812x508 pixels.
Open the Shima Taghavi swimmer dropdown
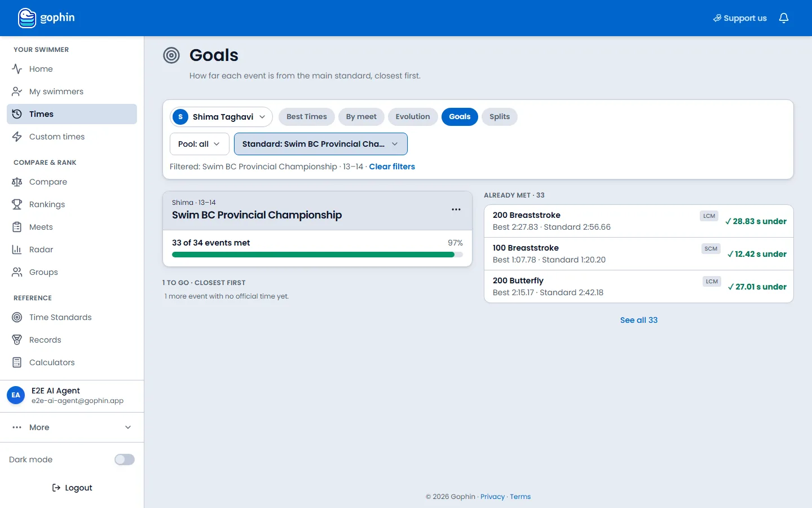pyautogui.click(x=221, y=117)
